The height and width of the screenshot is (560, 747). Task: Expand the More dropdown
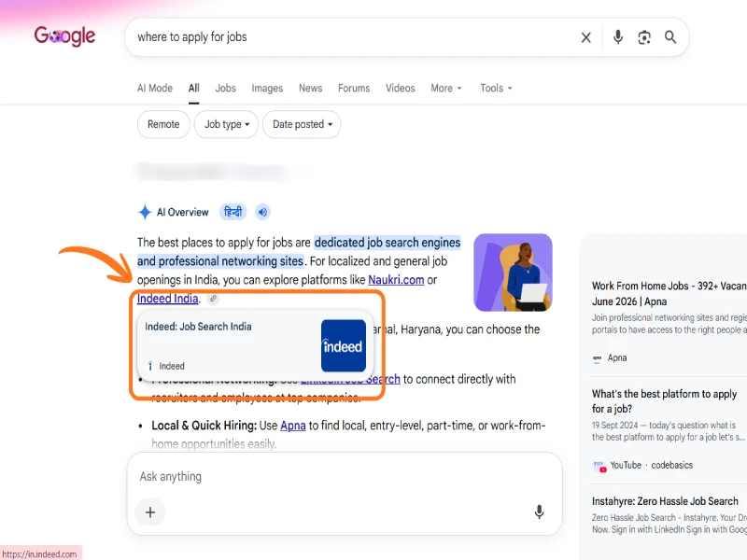point(446,88)
